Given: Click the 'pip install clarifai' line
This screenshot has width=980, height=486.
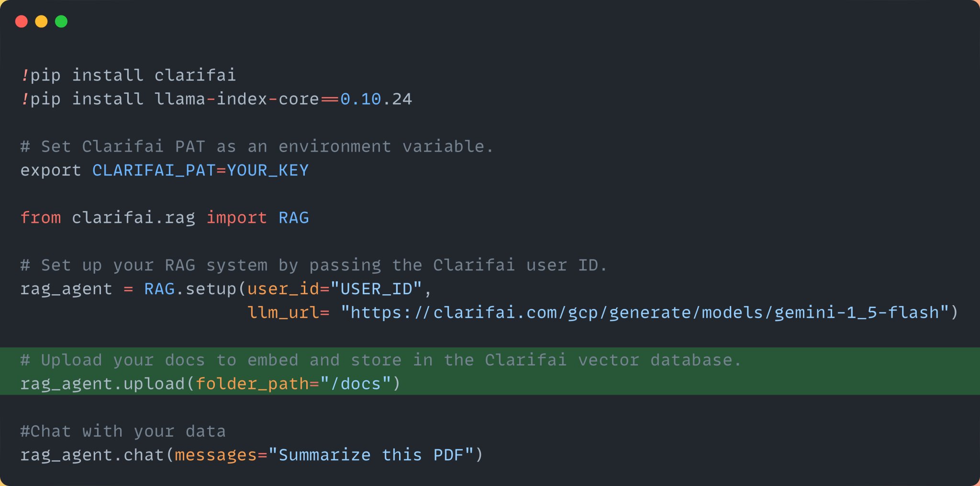Looking at the screenshot, I should pos(128,76).
